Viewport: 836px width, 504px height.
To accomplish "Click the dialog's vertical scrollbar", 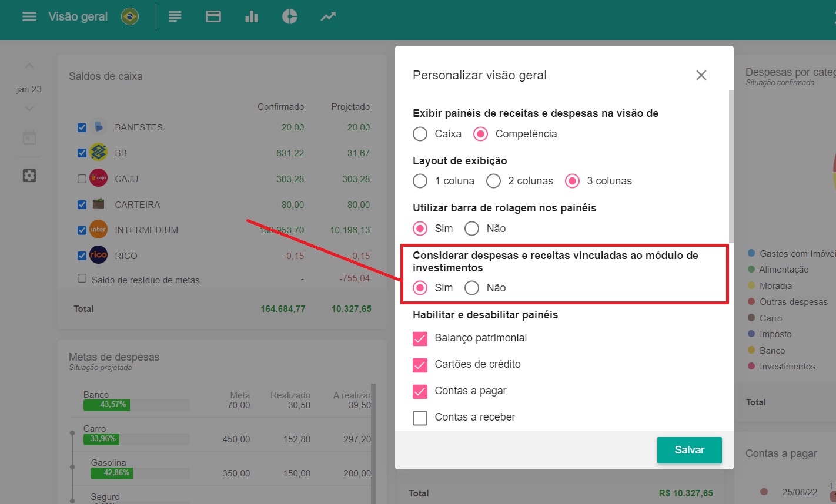I will tap(731, 164).
